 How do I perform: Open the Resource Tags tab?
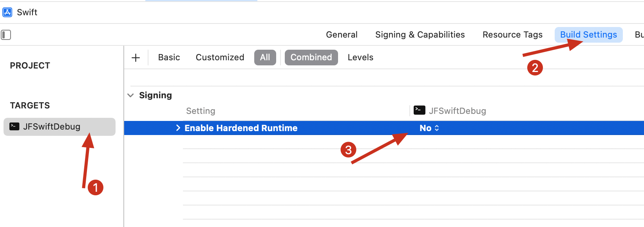tap(512, 35)
